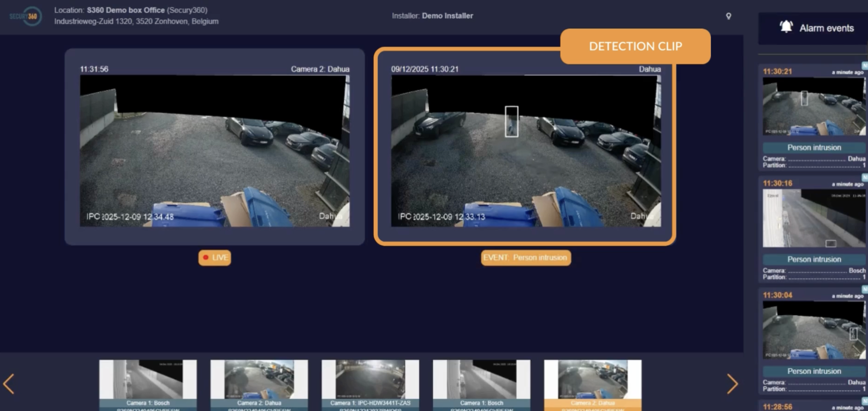Open the Alarm events panel header

pos(813,28)
